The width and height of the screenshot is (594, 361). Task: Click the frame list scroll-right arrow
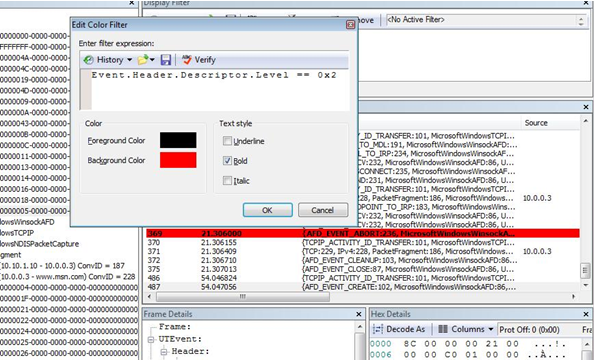point(574,297)
